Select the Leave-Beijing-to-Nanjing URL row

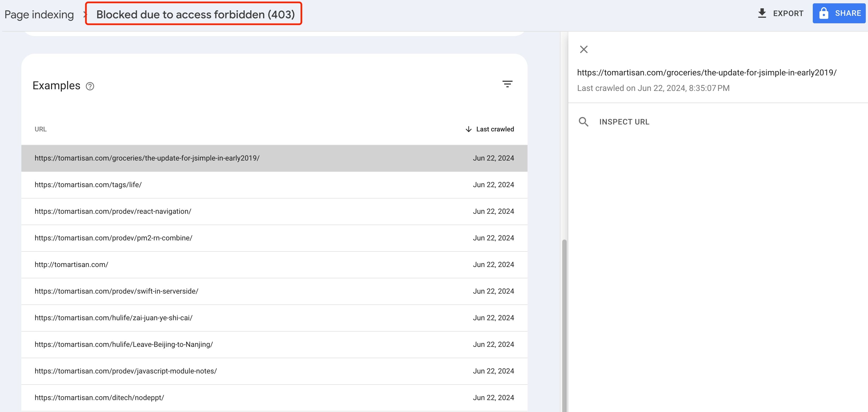click(124, 344)
